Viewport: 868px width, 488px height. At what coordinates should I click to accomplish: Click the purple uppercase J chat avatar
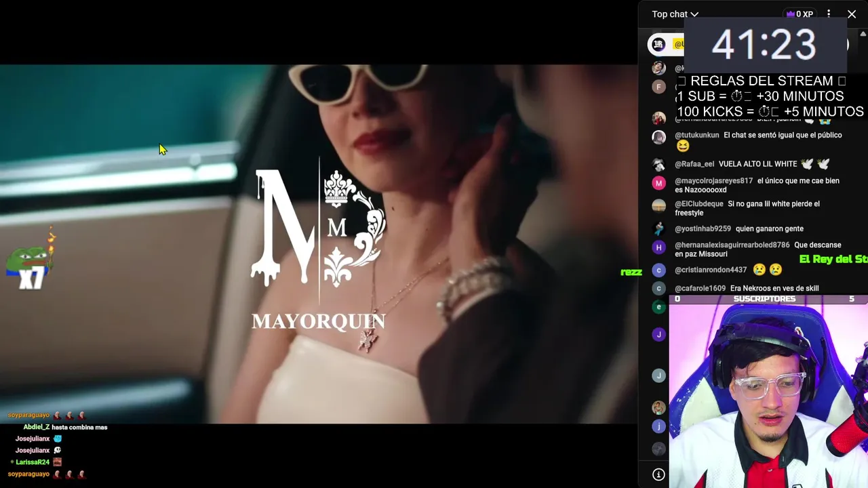(658, 334)
